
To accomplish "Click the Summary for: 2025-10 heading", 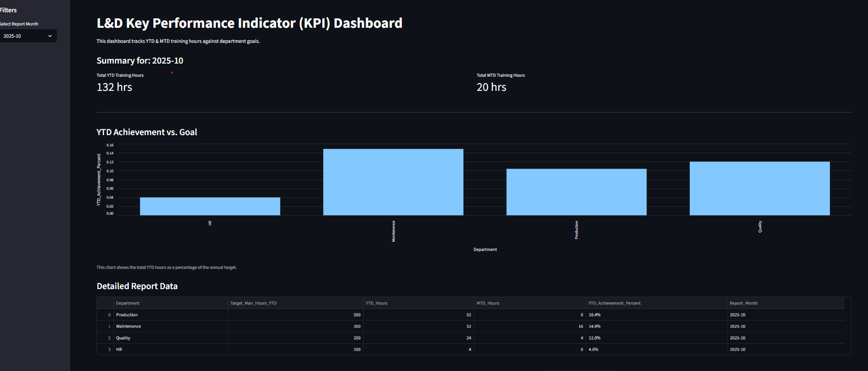I will [x=140, y=61].
